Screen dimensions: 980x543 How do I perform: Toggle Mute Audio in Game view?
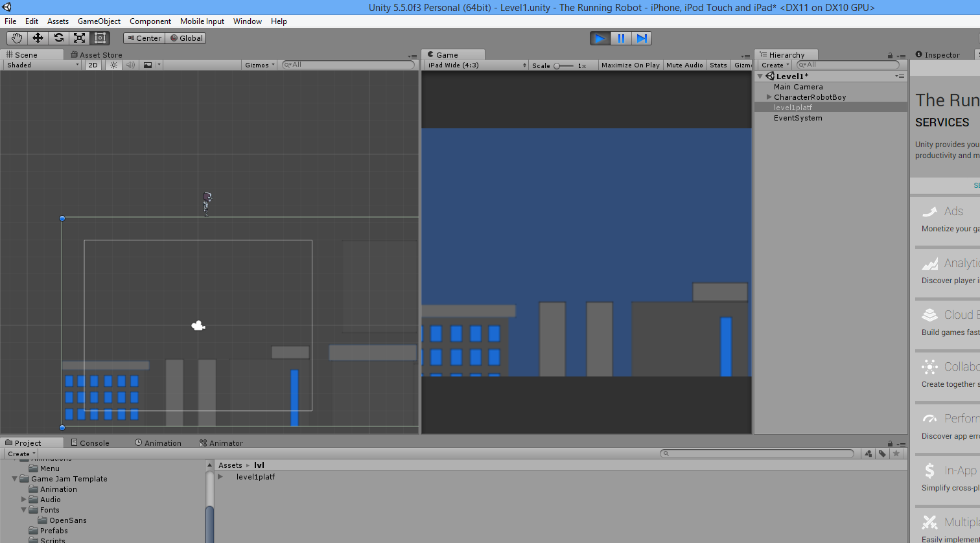[684, 65]
